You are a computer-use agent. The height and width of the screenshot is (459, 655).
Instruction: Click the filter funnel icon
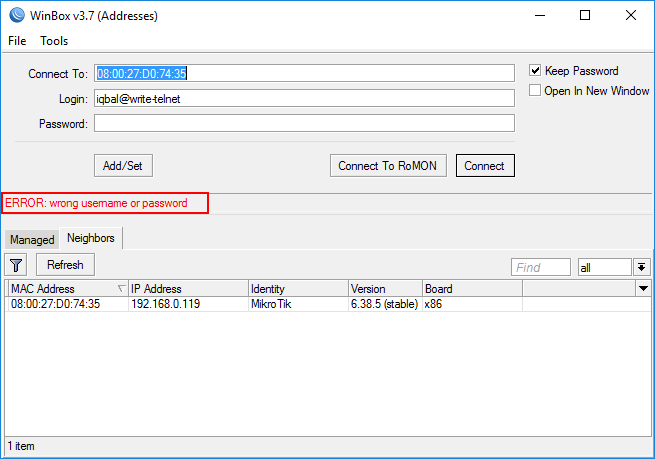(16, 265)
